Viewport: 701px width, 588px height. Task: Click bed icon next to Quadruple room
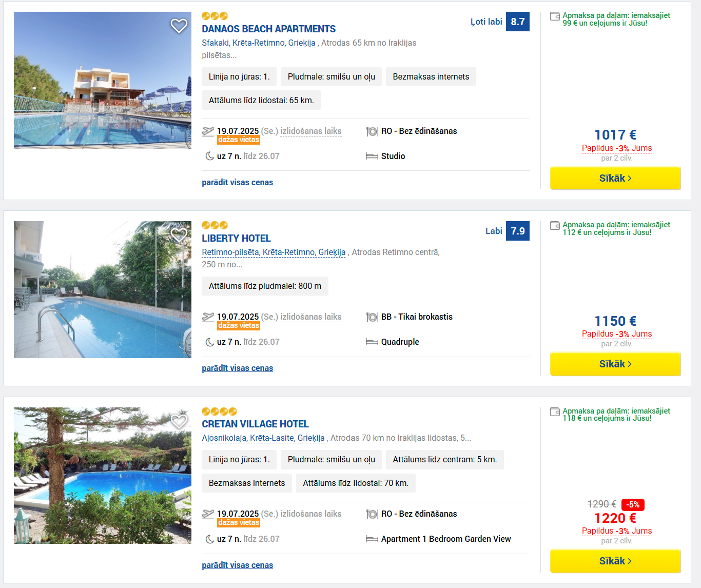[372, 342]
